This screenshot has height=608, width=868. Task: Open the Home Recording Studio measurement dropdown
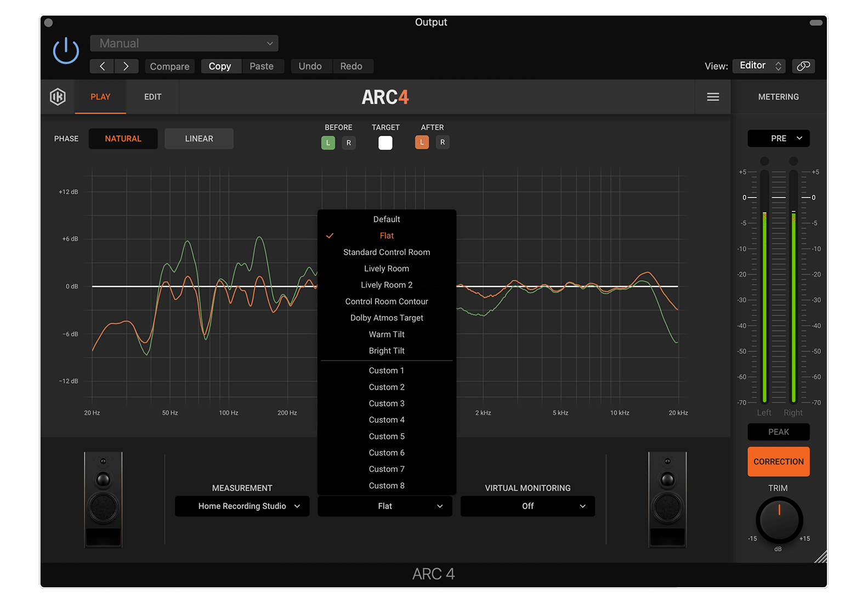pos(242,506)
